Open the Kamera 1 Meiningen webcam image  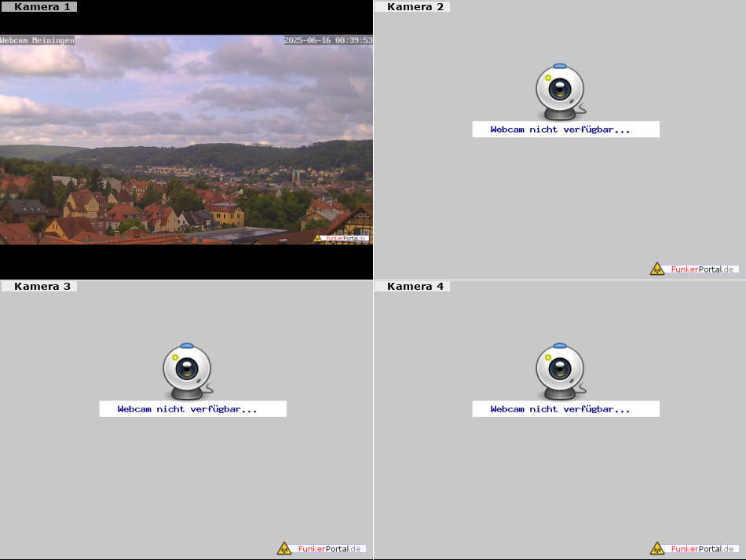[186, 140]
